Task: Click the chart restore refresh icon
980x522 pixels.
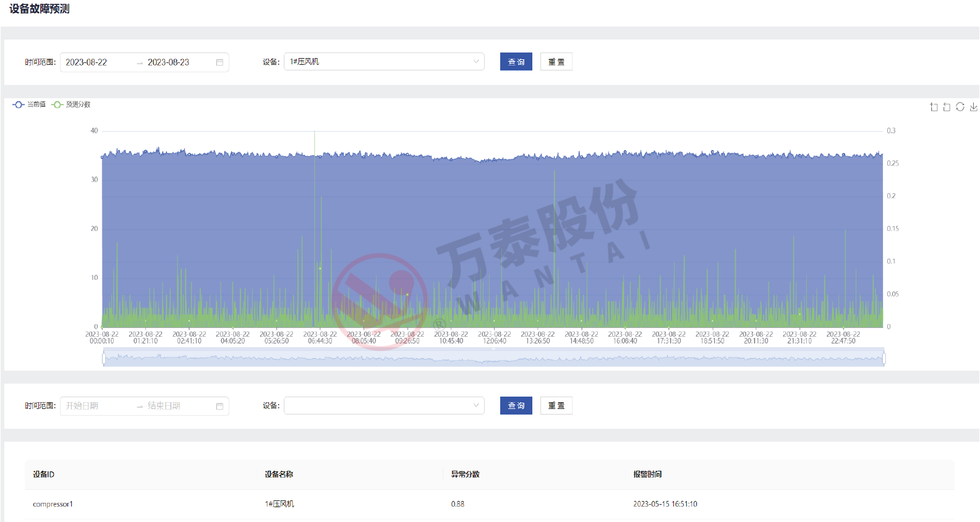Action: 960,107
